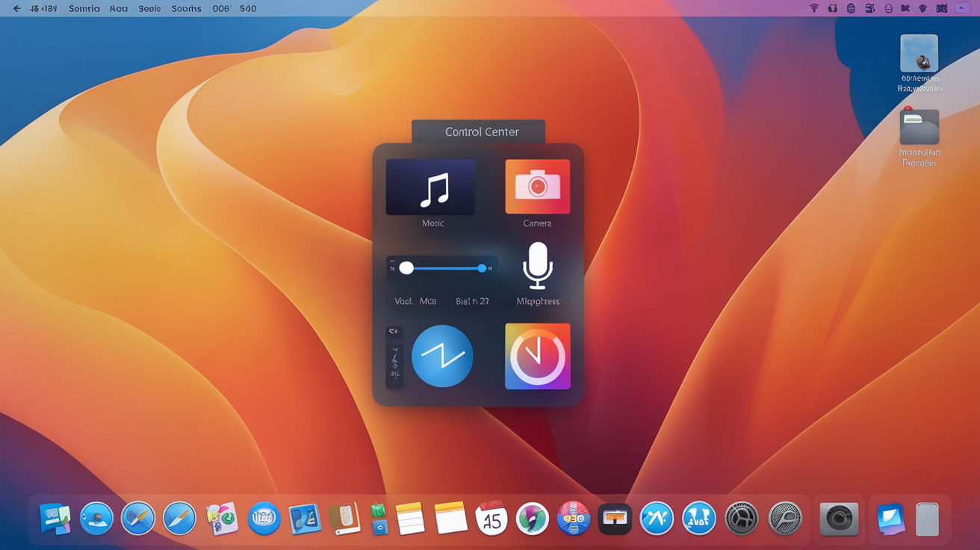
Task: Launch the Photos app from the dock
Action: tap(532, 518)
